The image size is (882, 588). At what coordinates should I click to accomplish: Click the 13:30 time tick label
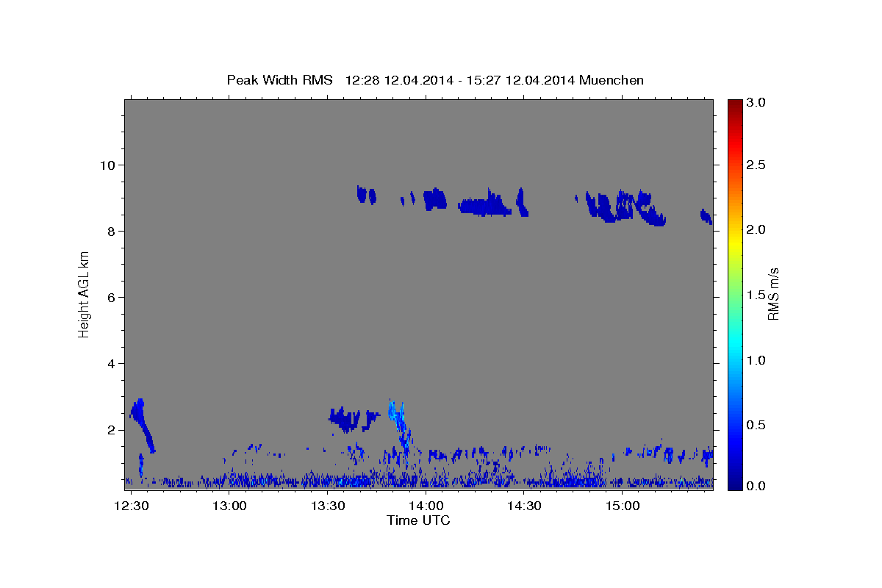coord(328,506)
